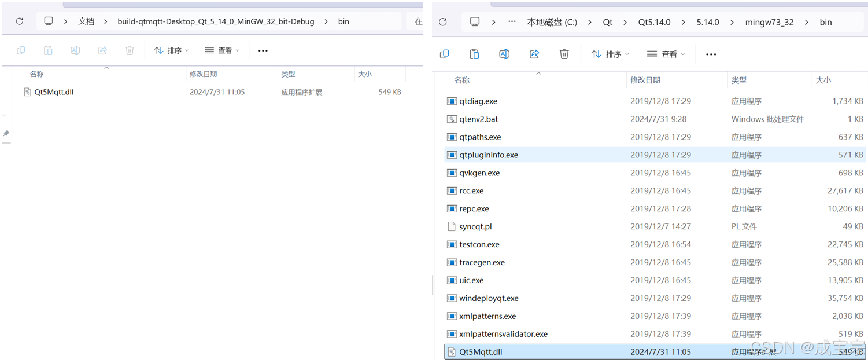
Task: Sort by 名称 column in right window
Action: (462, 80)
